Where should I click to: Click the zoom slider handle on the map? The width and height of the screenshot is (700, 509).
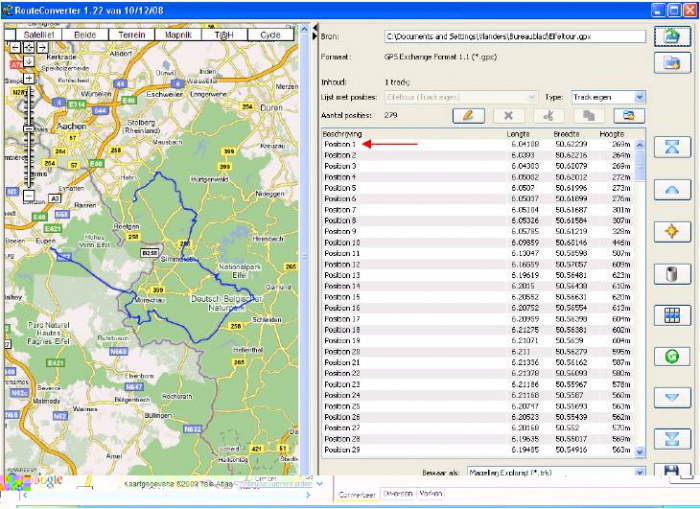click(x=29, y=129)
